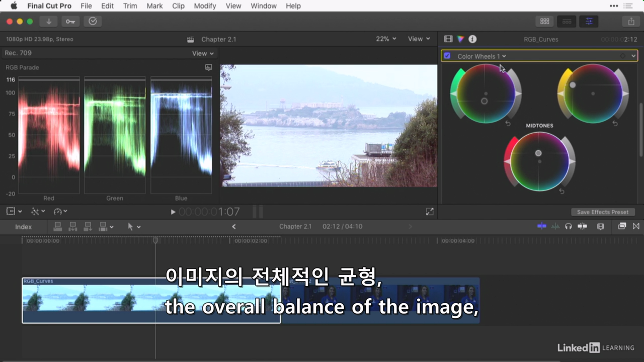Show background tasks checkmark icon
644x362 pixels.
pyautogui.click(x=93, y=21)
